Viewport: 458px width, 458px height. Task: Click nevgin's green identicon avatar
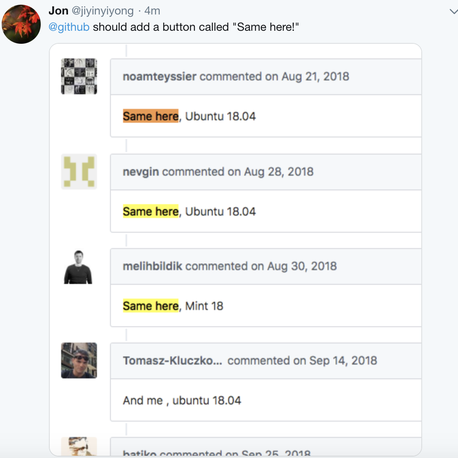79,172
